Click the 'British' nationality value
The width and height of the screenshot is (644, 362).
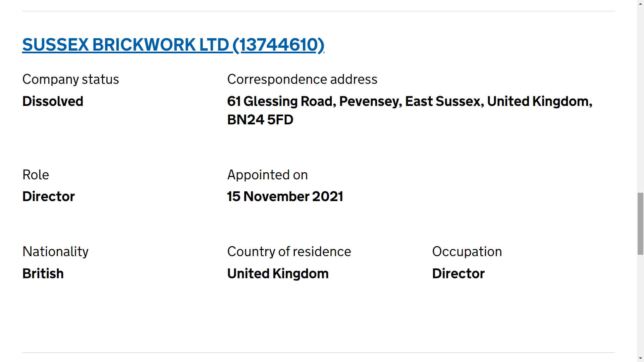(43, 274)
